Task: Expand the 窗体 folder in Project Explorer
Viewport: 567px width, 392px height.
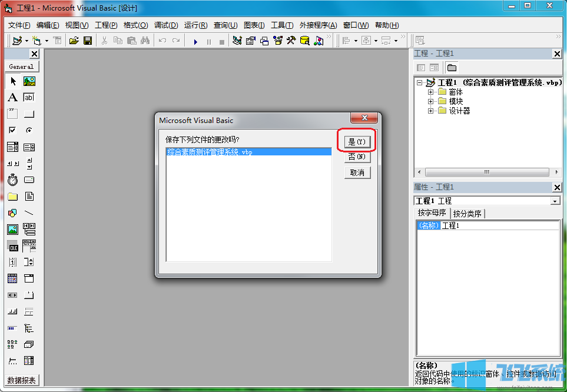Action: point(430,91)
